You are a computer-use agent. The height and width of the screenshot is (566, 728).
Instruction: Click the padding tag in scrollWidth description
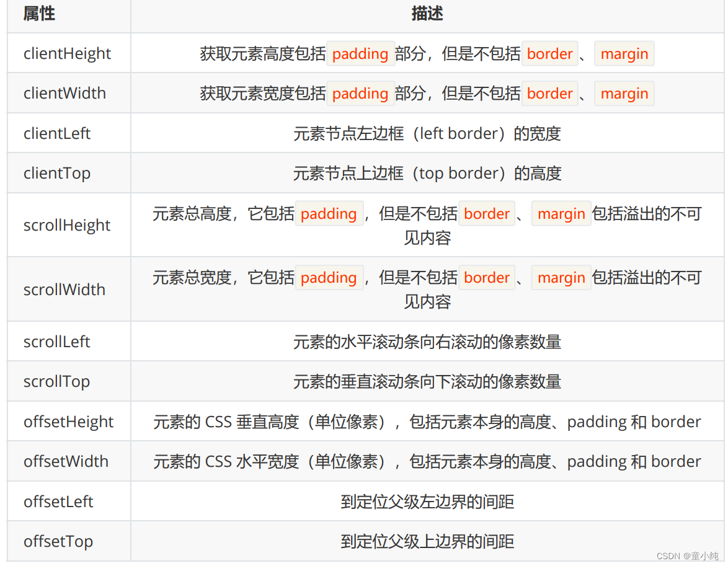click(329, 278)
